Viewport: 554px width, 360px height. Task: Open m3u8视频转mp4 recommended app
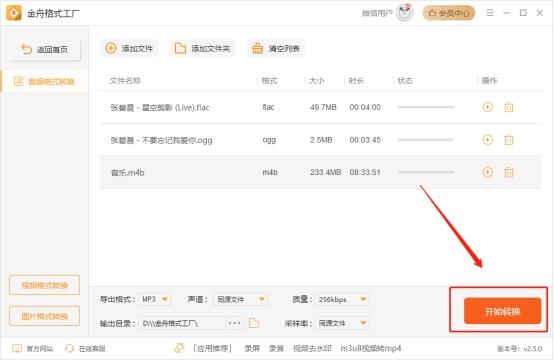pos(371,349)
